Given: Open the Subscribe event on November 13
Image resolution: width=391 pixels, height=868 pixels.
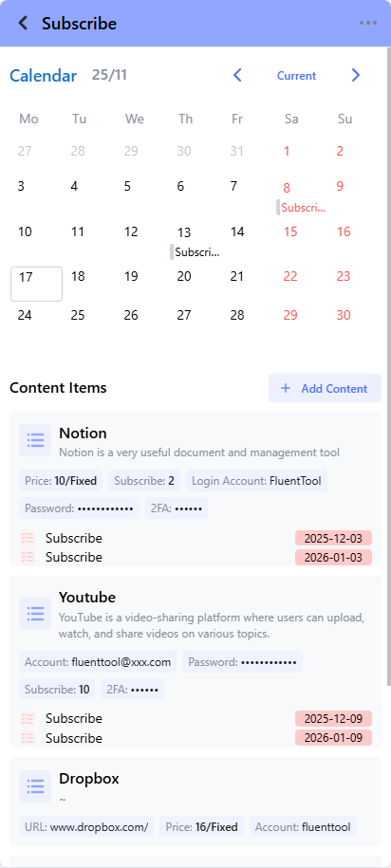Looking at the screenshot, I should click(x=195, y=252).
